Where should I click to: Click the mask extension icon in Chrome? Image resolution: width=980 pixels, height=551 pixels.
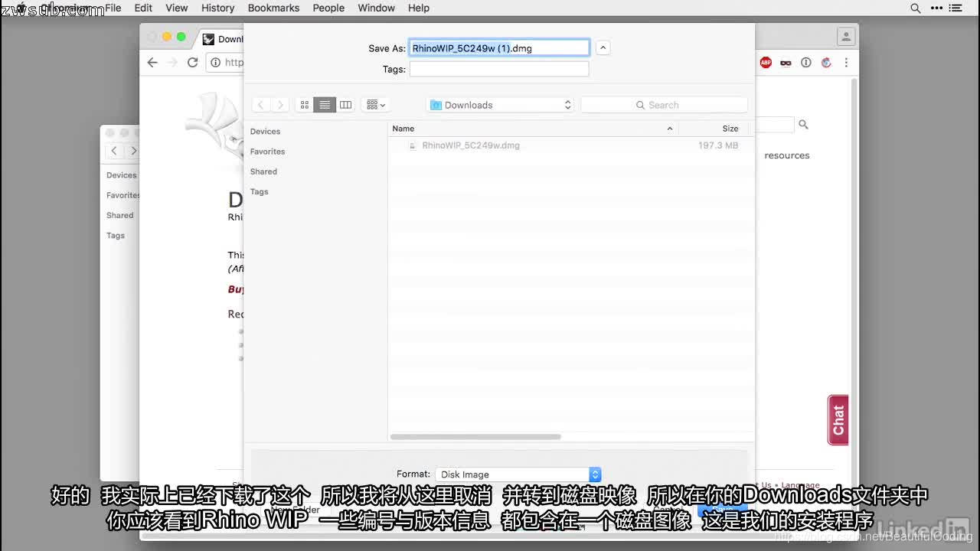coord(786,63)
